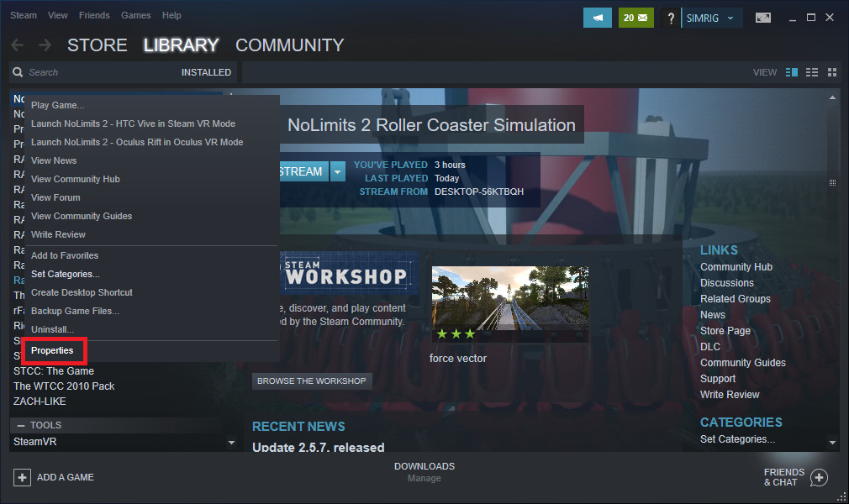Click the forward navigation arrow
This screenshot has width=849, height=504.
(45, 45)
